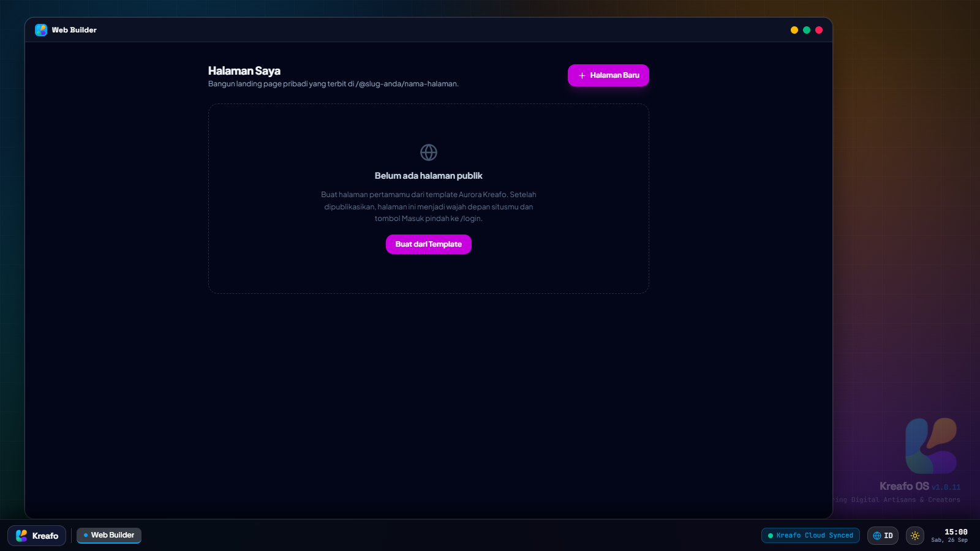This screenshot has height=551, width=980.
Task: Minimize the window with the yellow dot
Action: click(x=794, y=30)
